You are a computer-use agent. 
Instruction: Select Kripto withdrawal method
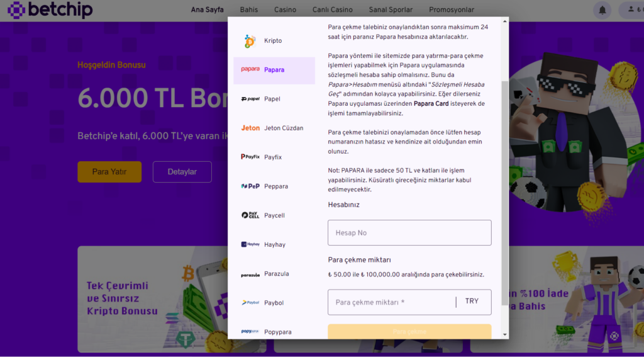(274, 41)
